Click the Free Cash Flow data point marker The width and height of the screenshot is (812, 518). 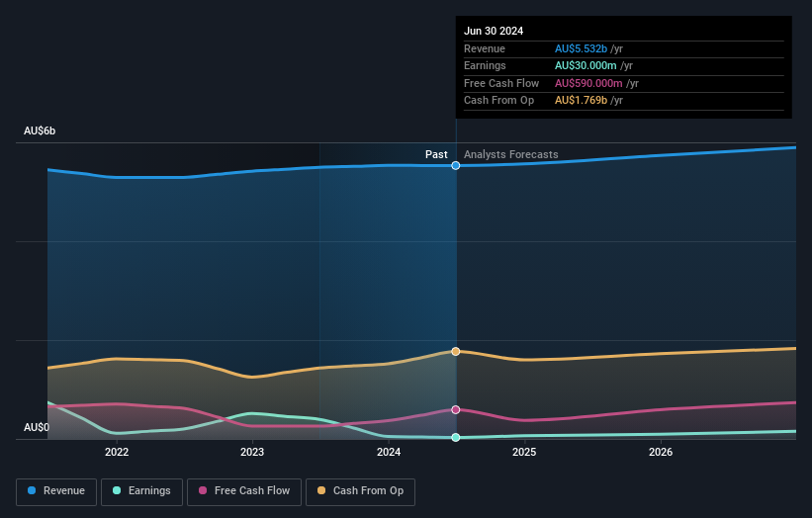pos(456,410)
